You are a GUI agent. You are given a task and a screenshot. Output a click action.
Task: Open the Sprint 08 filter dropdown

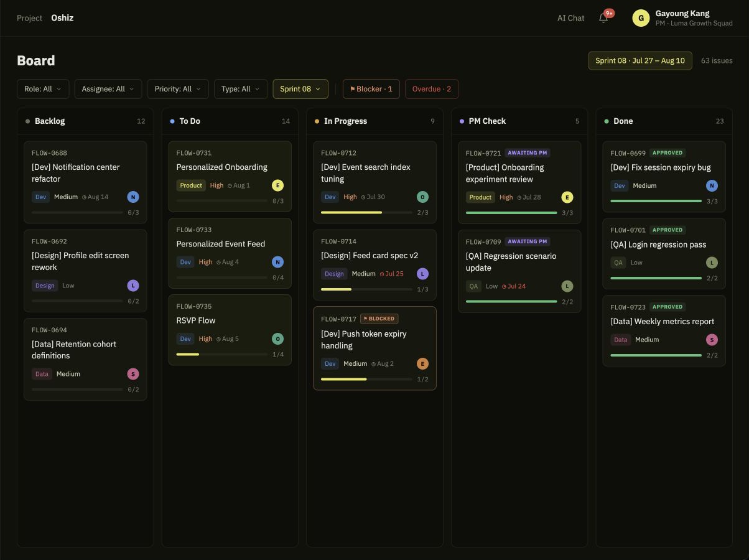[x=300, y=89]
